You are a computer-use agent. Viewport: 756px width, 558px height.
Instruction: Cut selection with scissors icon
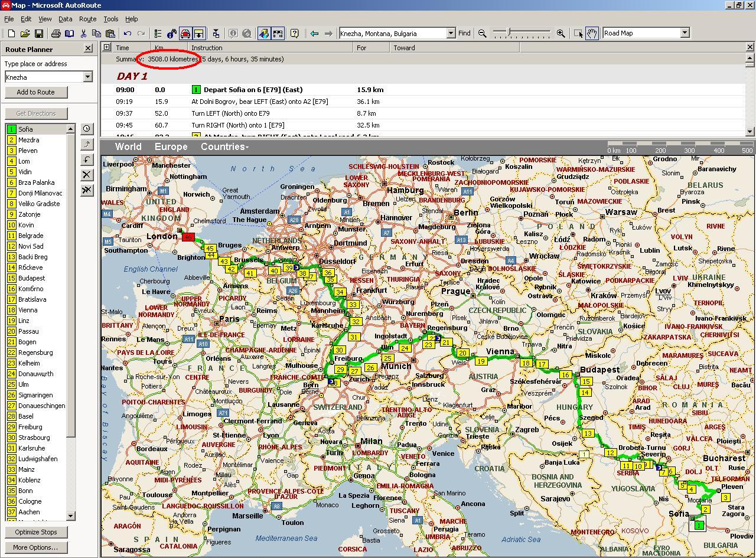(x=83, y=34)
